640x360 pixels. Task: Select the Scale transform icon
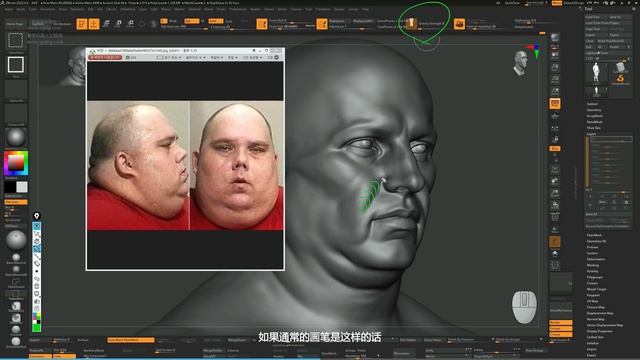tap(118, 24)
